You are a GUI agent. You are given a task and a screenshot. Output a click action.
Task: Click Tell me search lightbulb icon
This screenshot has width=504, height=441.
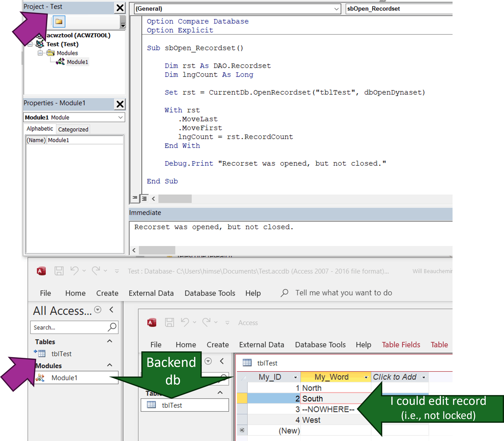[284, 293]
